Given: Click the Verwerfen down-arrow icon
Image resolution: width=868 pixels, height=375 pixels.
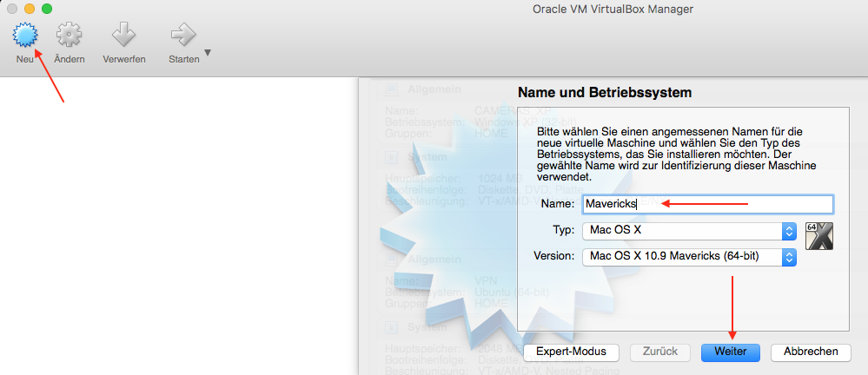Looking at the screenshot, I should (x=123, y=36).
